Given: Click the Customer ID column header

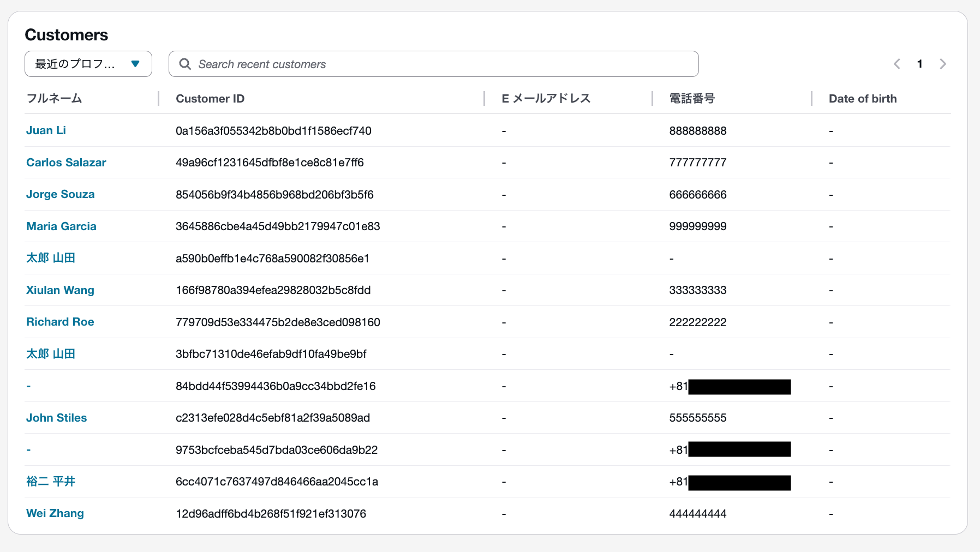Looking at the screenshot, I should pos(210,99).
